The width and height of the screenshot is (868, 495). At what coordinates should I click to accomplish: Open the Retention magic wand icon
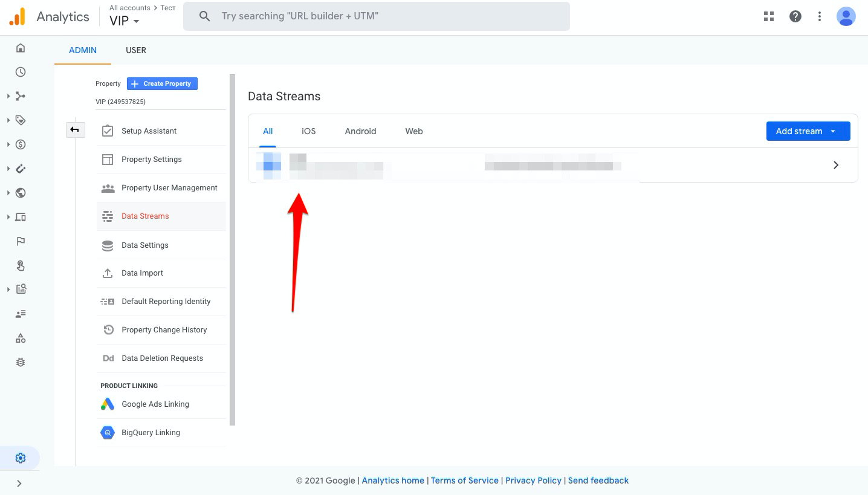pos(21,169)
